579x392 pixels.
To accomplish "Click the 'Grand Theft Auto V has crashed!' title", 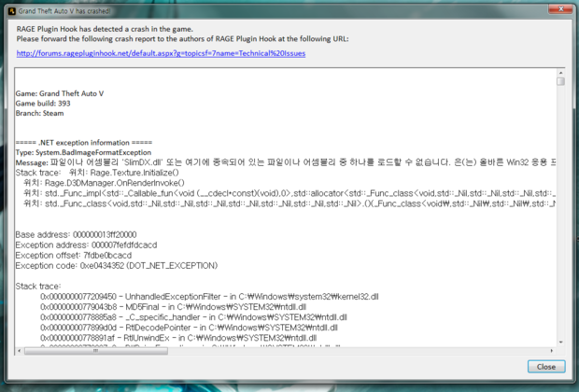I will [x=64, y=11].
